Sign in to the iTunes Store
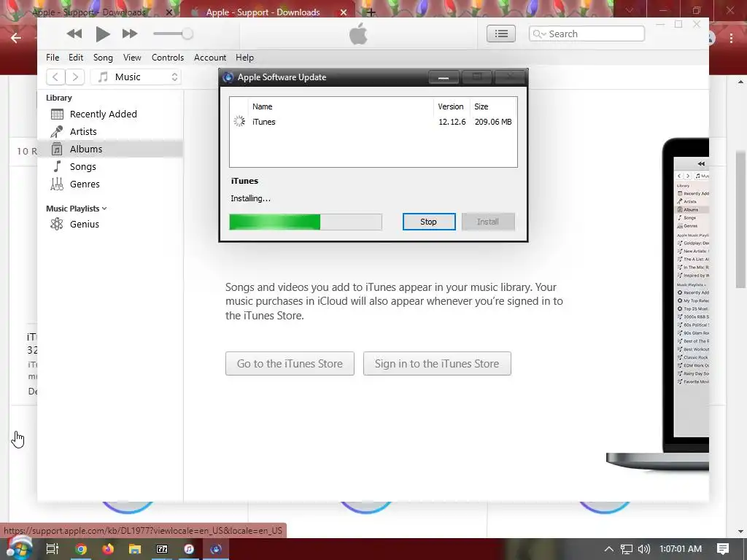Viewport: 747px width, 560px height. (437, 364)
